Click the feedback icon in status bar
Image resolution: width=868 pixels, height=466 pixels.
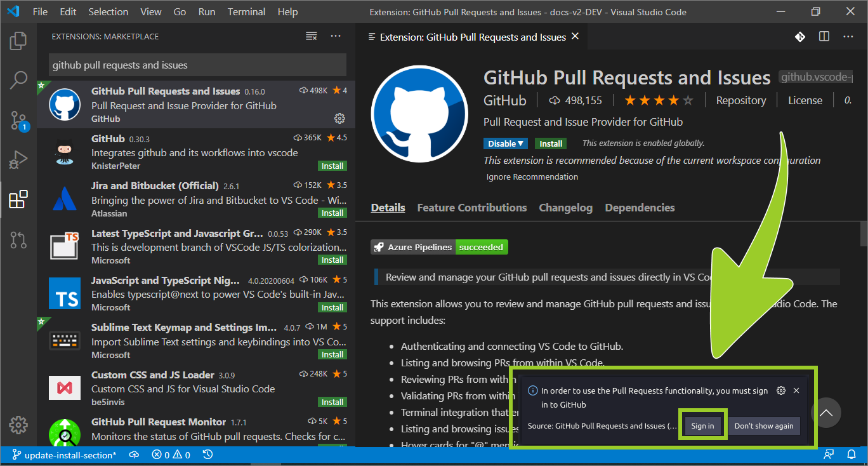(x=829, y=455)
